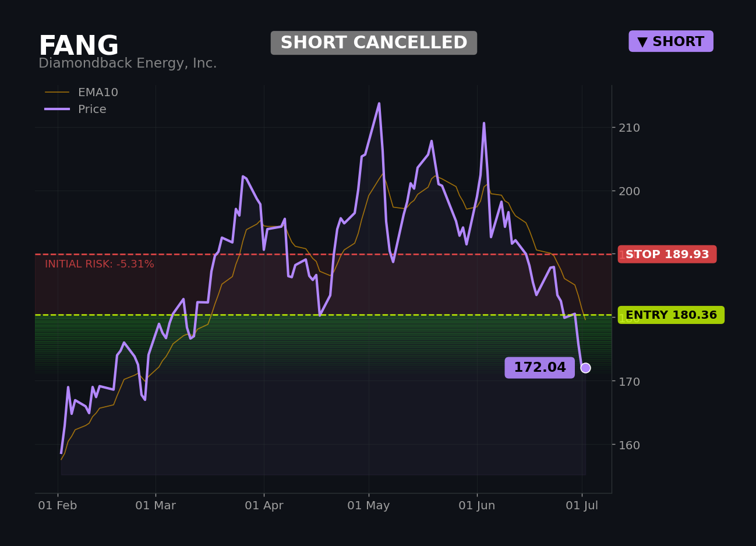Click the 01 May date axis label
Viewport: 756px width, 546px height.
click(369, 506)
